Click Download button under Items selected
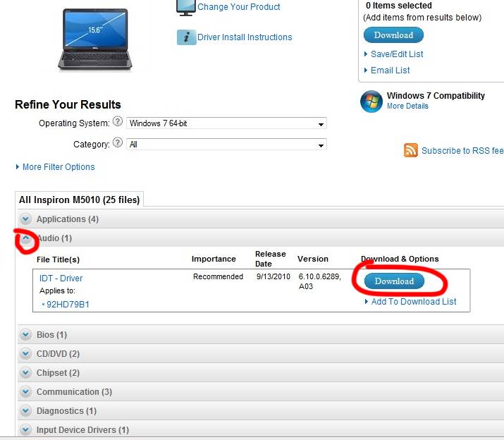This screenshot has height=440, width=504. (393, 35)
